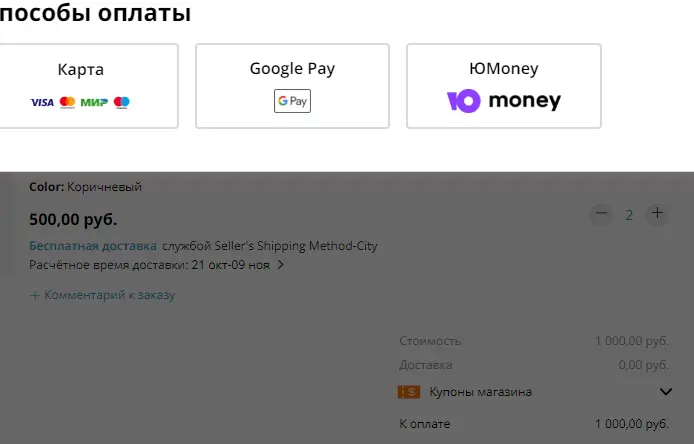Open delivery time details chevron
This screenshot has height=444, width=694.
pyautogui.click(x=280, y=265)
